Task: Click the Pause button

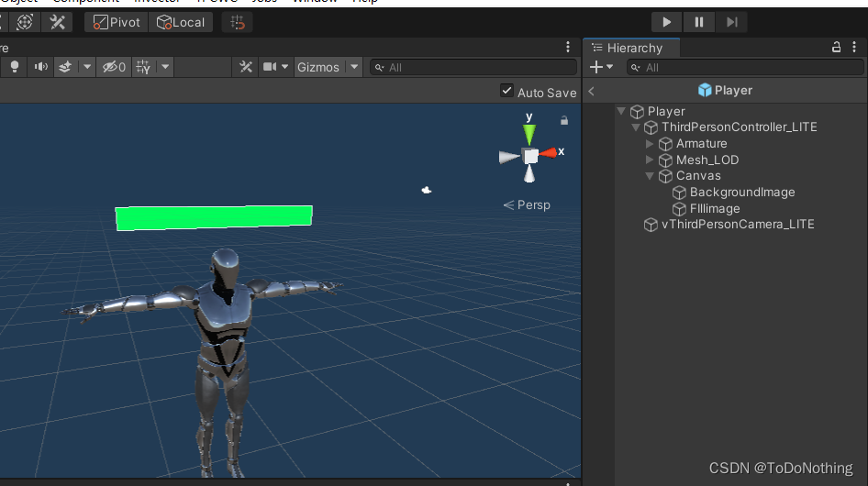Action: click(698, 22)
